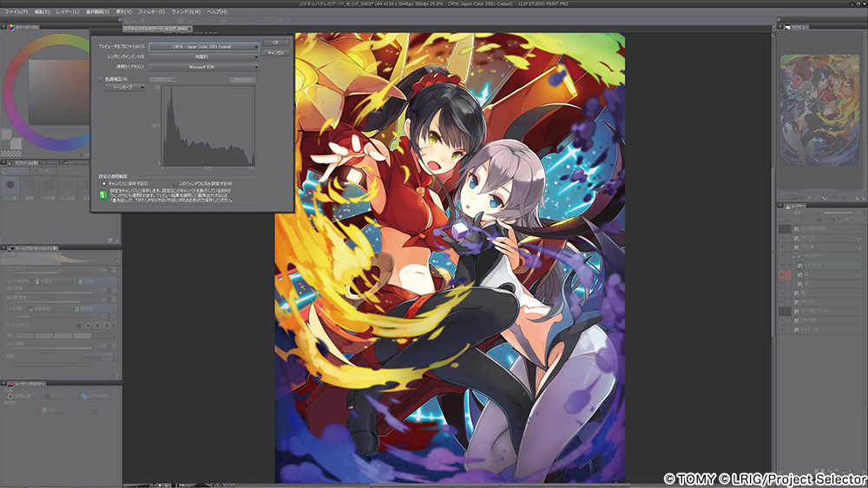Screen dimensions: 868x488
Task: Hide レイヤー 4 with its eye icon
Action: 782,330
